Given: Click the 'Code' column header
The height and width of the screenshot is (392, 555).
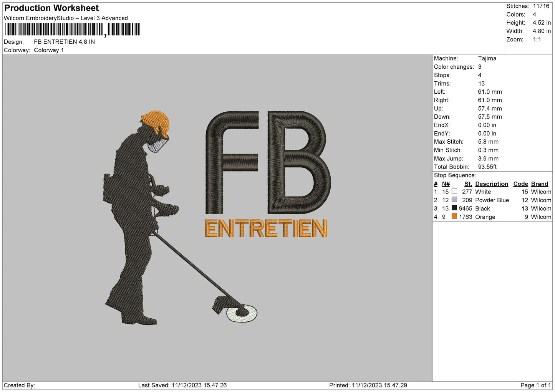Looking at the screenshot, I should click(x=520, y=184).
